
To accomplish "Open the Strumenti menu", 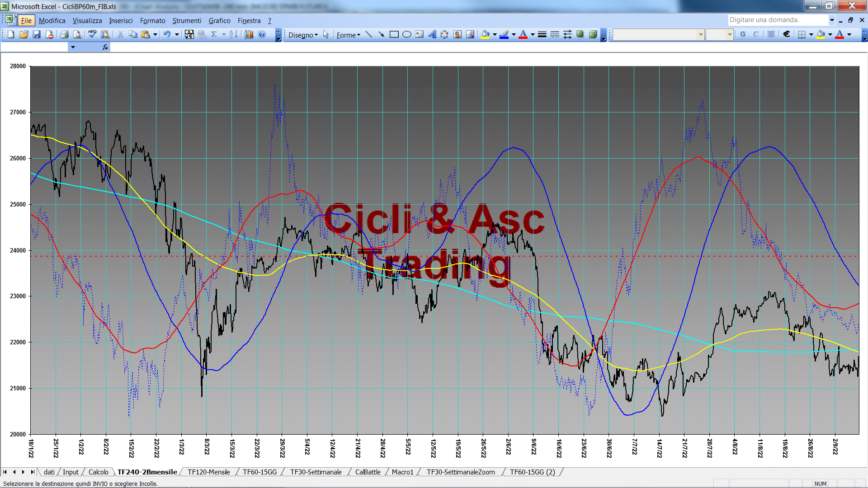I will 187,21.
